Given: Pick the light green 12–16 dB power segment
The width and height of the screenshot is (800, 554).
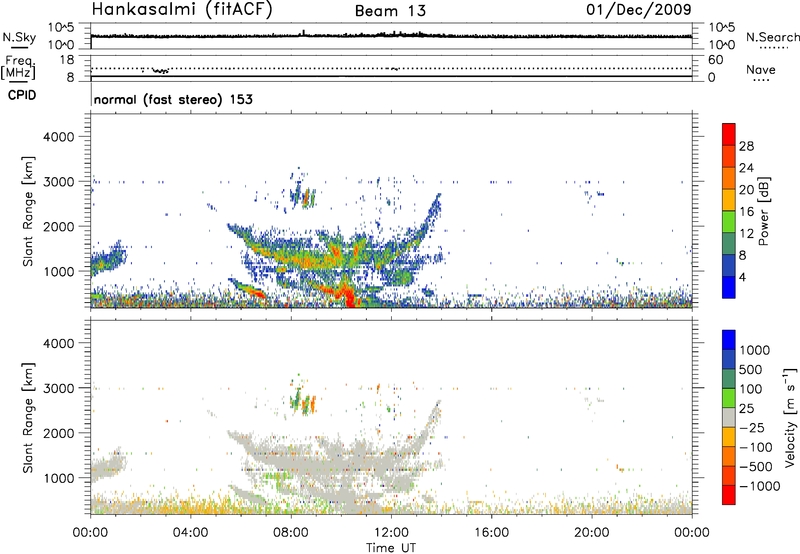Looking at the screenshot, I should click(x=729, y=222).
